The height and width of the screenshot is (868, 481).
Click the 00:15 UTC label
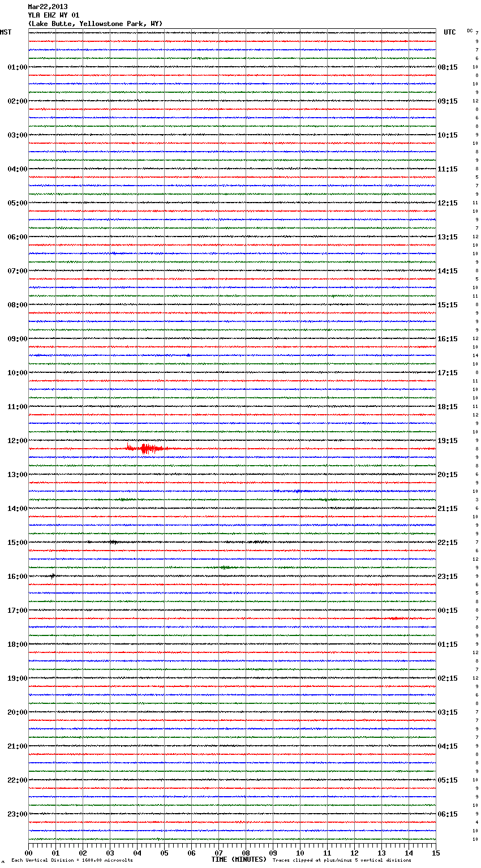[448, 611]
